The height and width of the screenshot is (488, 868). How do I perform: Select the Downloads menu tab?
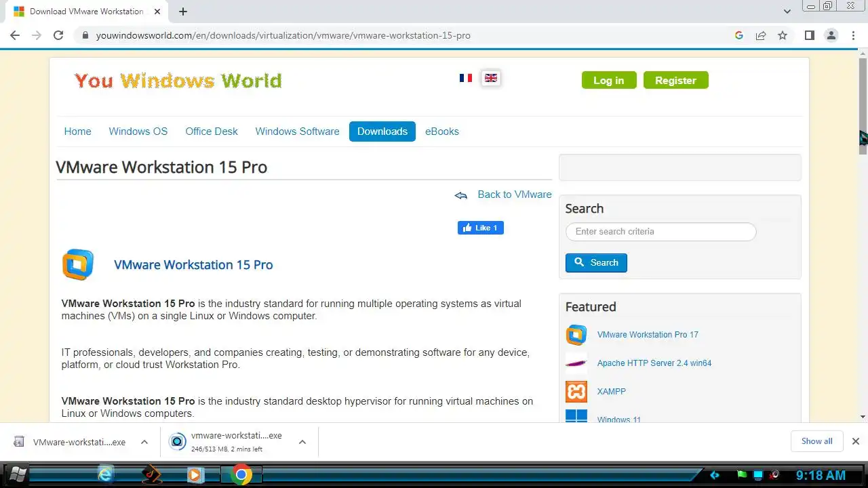tap(382, 131)
